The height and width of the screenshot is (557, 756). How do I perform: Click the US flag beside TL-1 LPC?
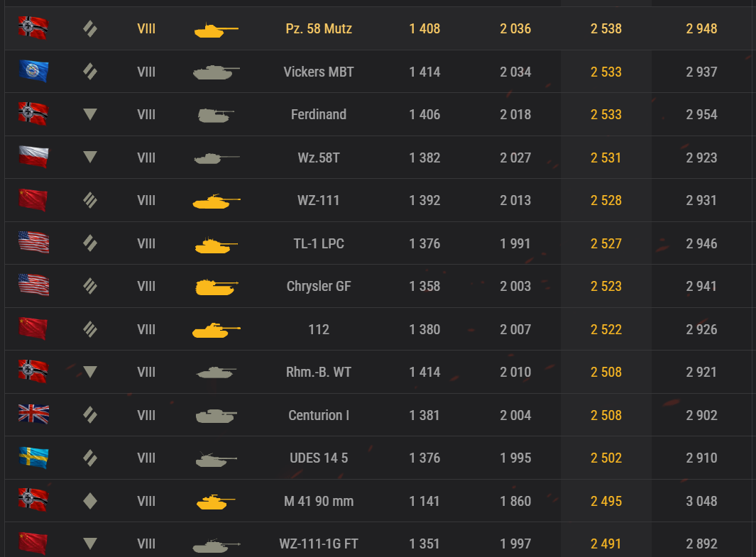(33, 243)
